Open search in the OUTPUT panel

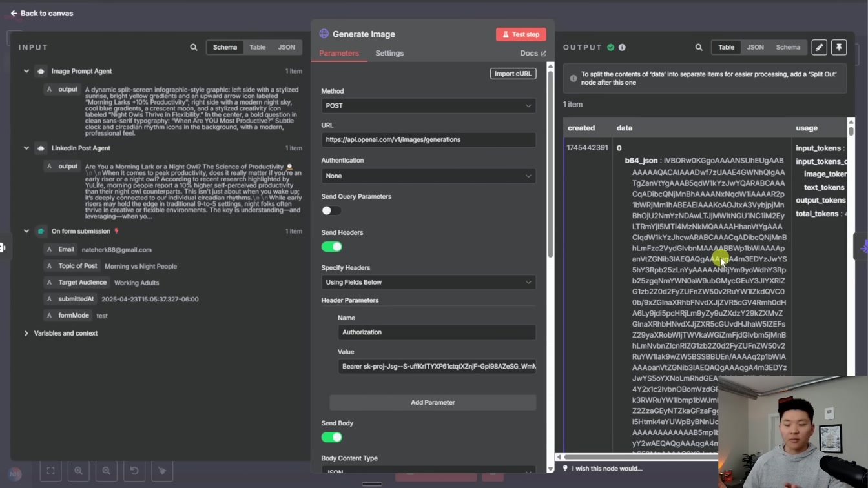699,47
